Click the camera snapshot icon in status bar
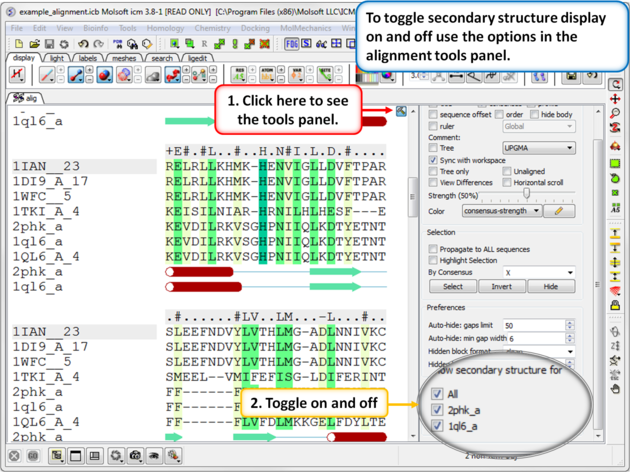Image resolution: width=630 pixels, height=472 pixels. tap(135, 456)
